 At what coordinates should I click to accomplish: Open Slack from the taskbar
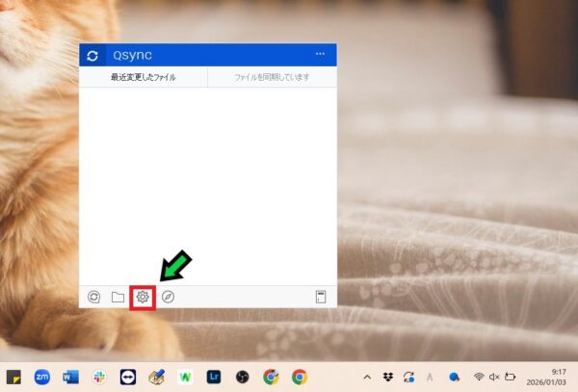coord(99,377)
